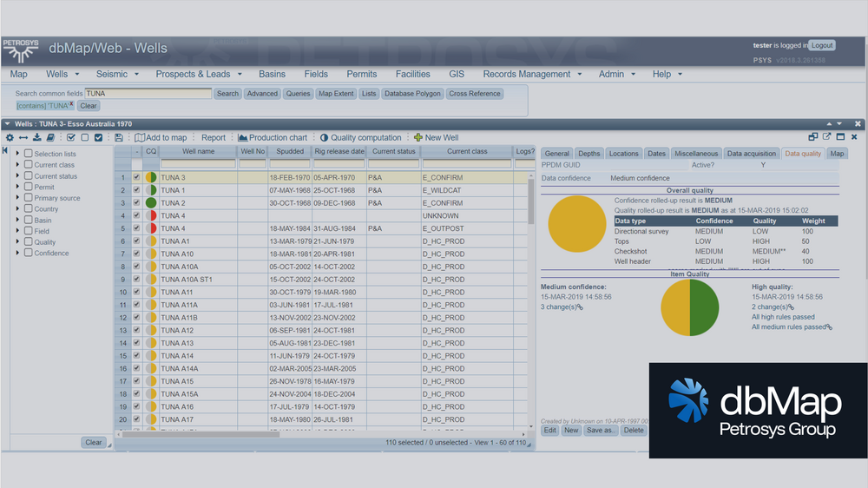Click the Database Polygon button
The height and width of the screenshot is (488, 868).
pyautogui.click(x=412, y=94)
